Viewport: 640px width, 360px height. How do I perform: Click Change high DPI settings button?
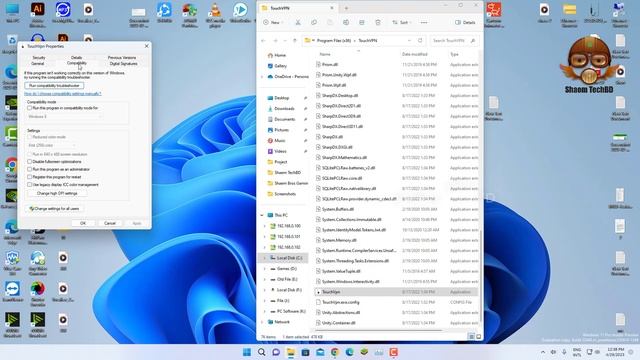click(57, 193)
